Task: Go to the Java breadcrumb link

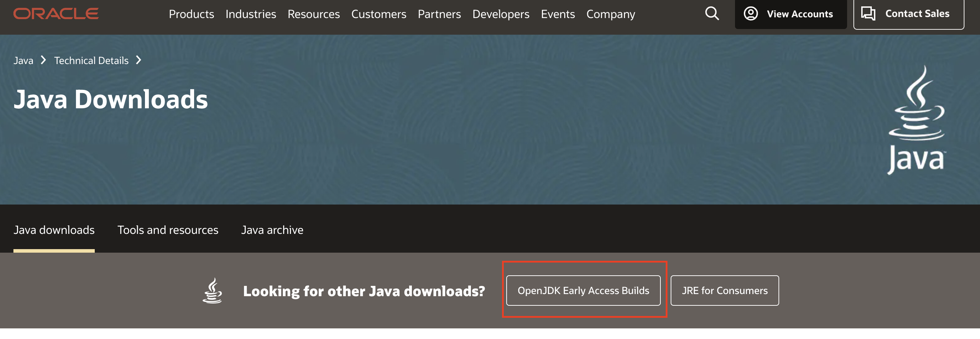Action: [x=23, y=61]
